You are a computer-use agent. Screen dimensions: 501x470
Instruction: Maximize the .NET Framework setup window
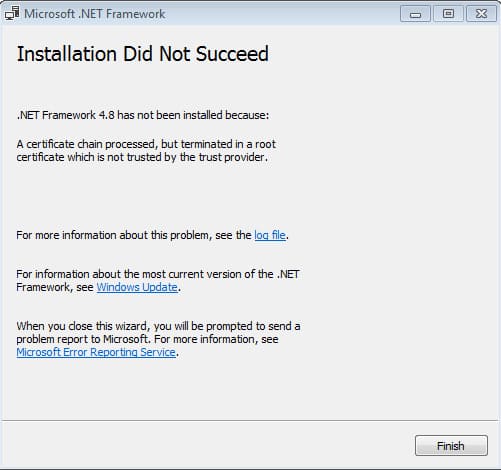tap(448, 14)
